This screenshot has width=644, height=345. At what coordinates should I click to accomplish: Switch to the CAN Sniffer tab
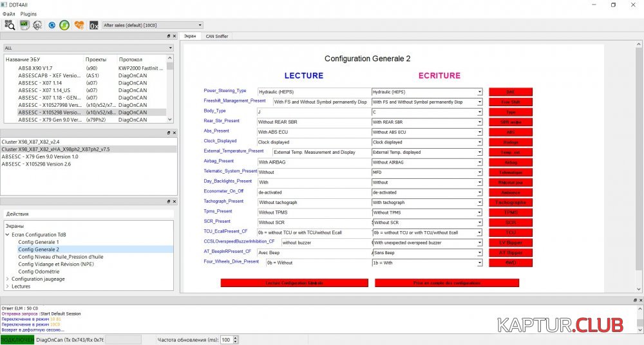pos(217,36)
